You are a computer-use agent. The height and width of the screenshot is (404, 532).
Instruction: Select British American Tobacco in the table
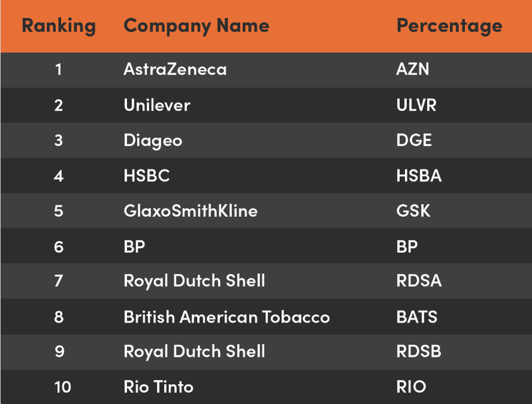tap(227, 316)
